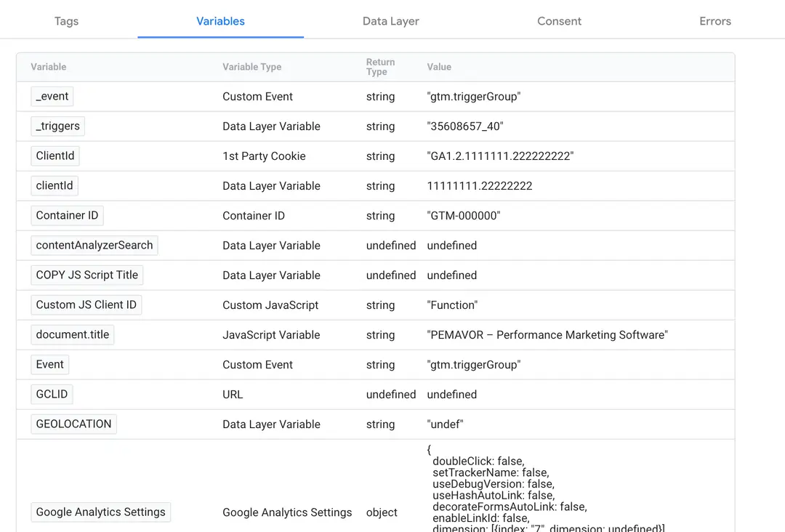
Task: Click the GCLID variable chip
Action: 52,394
